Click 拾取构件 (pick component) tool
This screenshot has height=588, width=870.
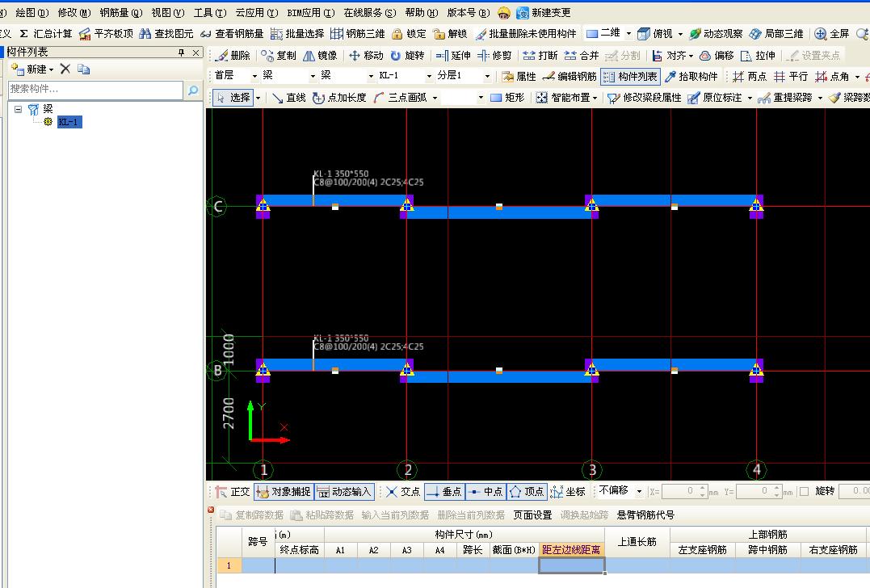pos(691,77)
